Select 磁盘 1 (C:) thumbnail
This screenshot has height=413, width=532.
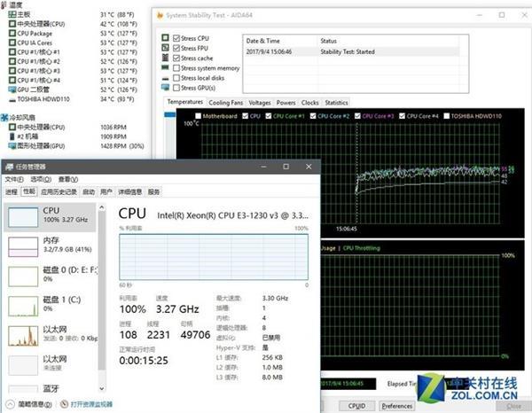point(23,306)
